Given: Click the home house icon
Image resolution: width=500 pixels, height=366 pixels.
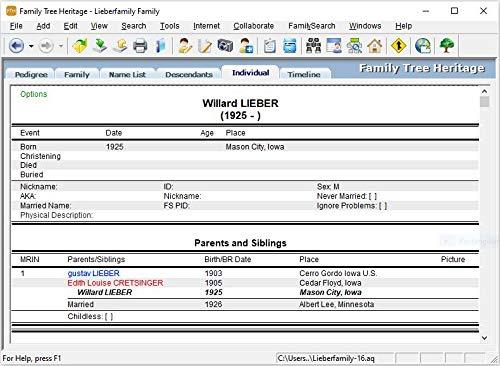Looking at the screenshot, I should [375, 46].
